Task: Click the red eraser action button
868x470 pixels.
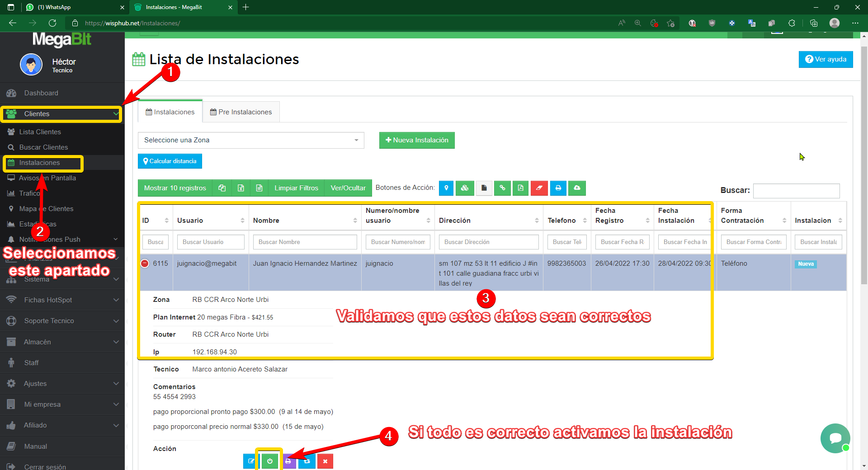Action: click(539, 188)
